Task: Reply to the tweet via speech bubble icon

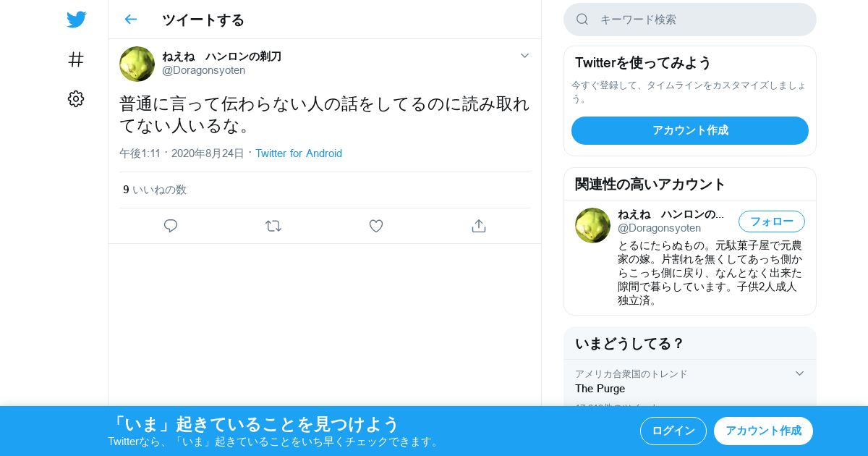Action: pyautogui.click(x=171, y=226)
